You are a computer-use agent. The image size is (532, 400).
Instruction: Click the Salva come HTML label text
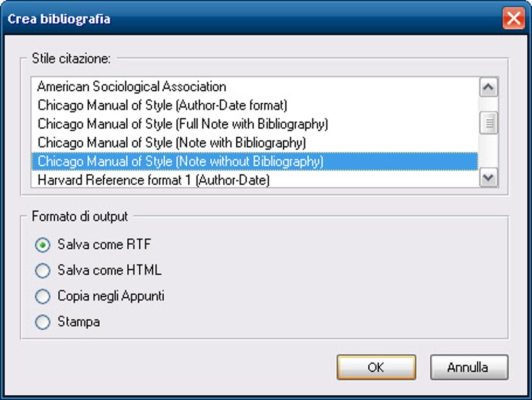[x=110, y=270]
